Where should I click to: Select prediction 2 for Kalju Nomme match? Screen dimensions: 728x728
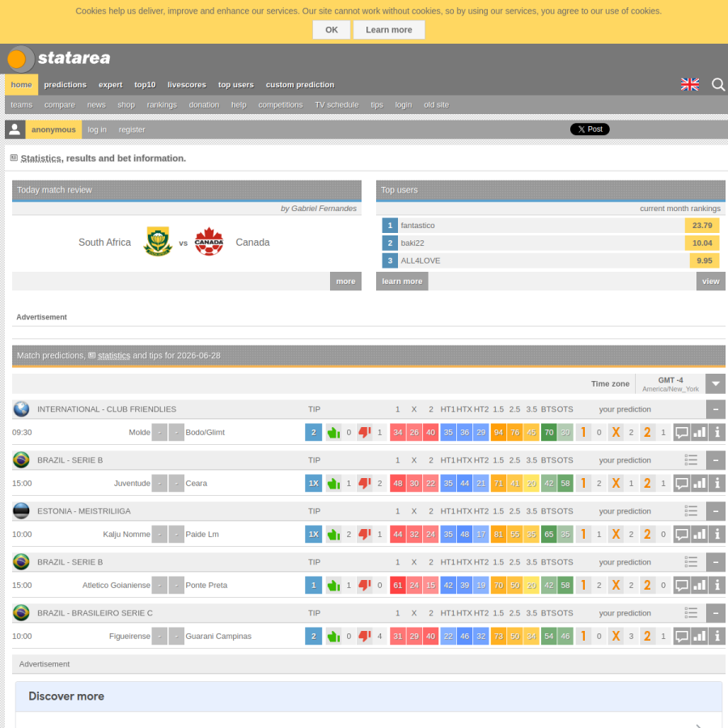647,535
